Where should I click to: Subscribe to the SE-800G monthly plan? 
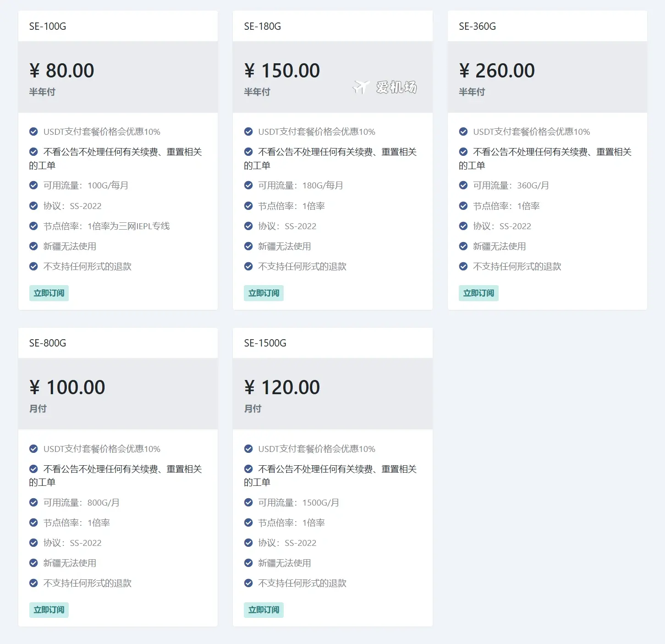point(49,610)
